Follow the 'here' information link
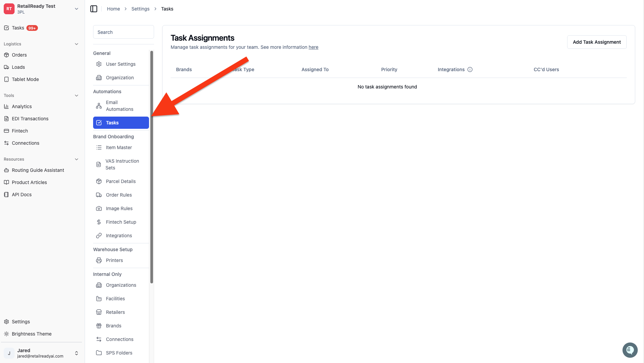This screenshot has width=644, height=363. point(313,47)
